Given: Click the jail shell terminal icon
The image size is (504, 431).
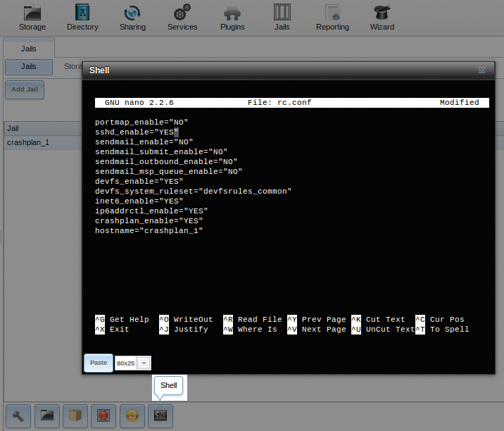Looking at the screenshot, I should click(160, 416).
